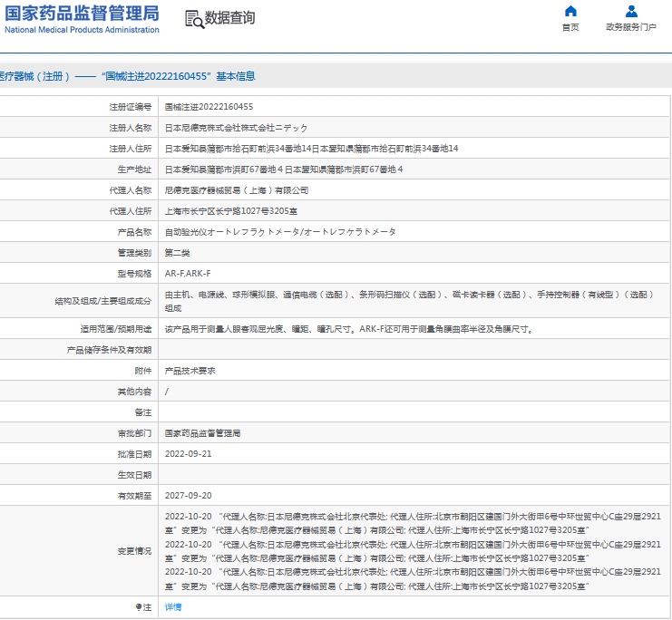
Task: Click 尼德克医疗器械贸易（上海）有限公司 in 代理人名称 row
Action: coord(237,190)
